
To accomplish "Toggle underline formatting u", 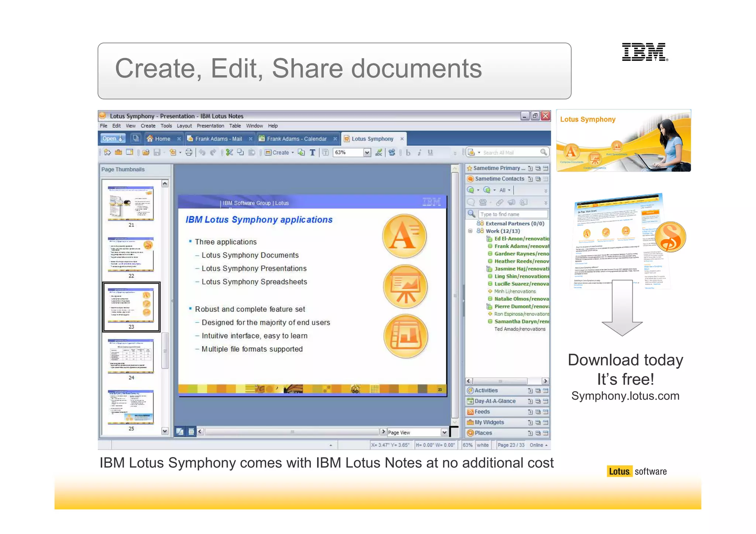I will click(430, 152).
